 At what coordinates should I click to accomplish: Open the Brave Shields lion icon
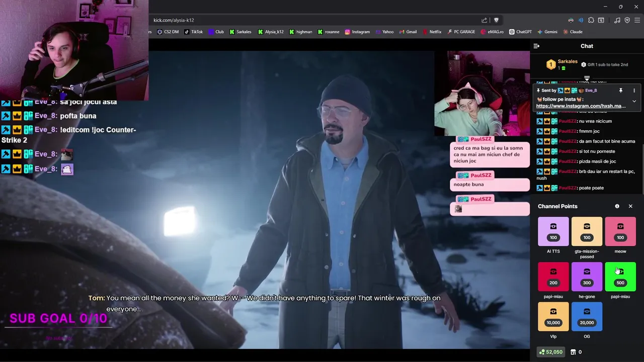pos(496,20)
